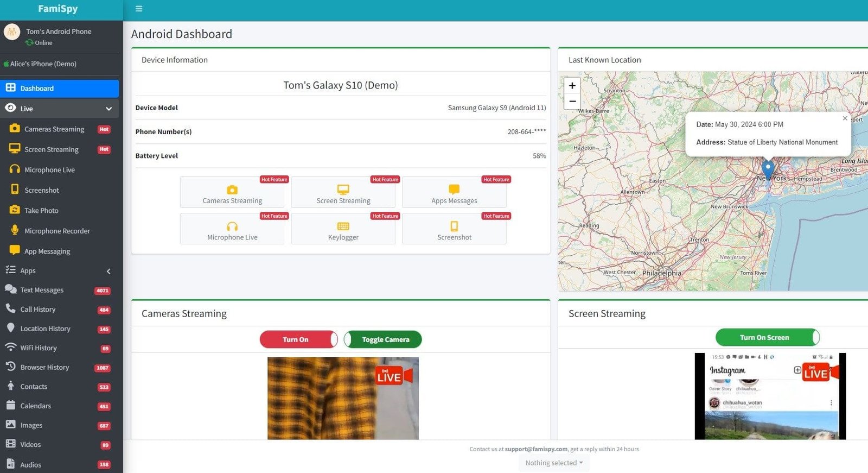This screenshot has width=868, height=473.
Task: Click the phone number 208-664-**** value
Action: coord(527,132)
